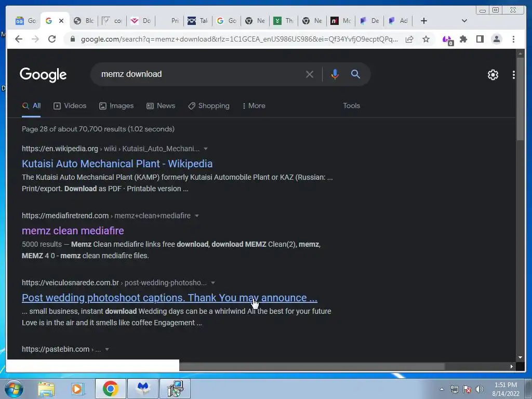Share this page using the share icon

coord(409,39)
